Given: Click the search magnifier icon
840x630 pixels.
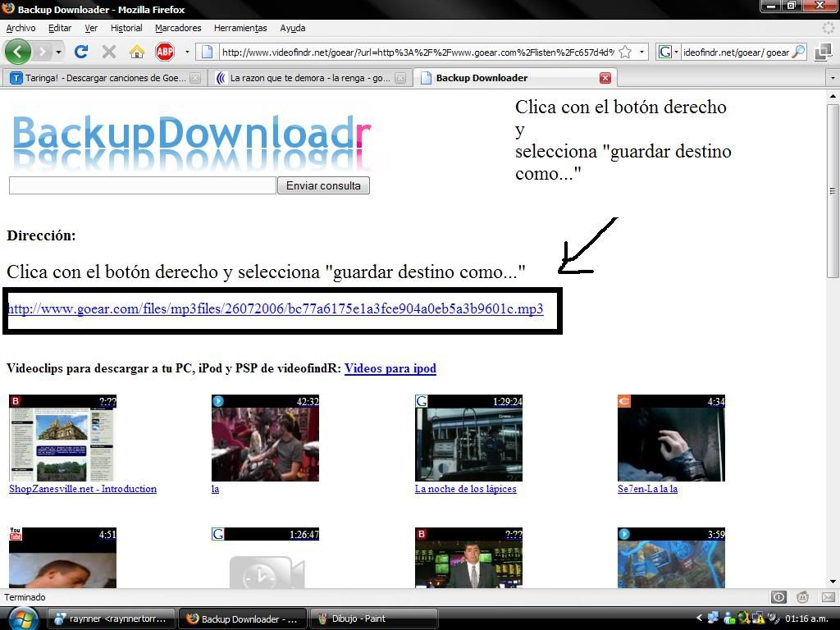Looking at the screenshot, I should [x=798, y=52].
